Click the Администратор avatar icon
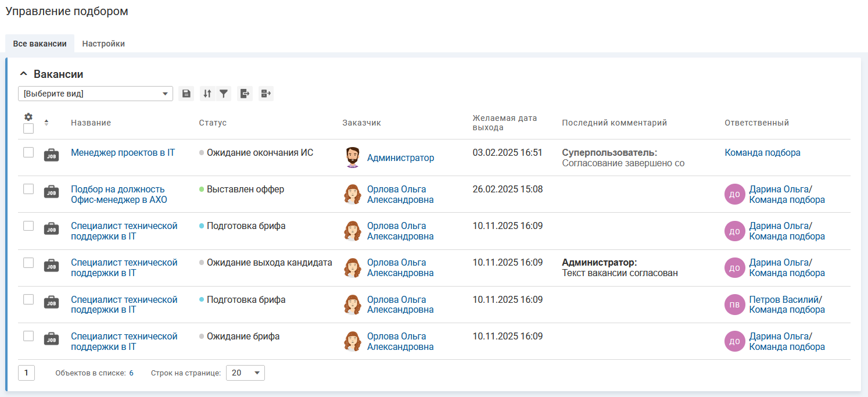 (353, 158)
